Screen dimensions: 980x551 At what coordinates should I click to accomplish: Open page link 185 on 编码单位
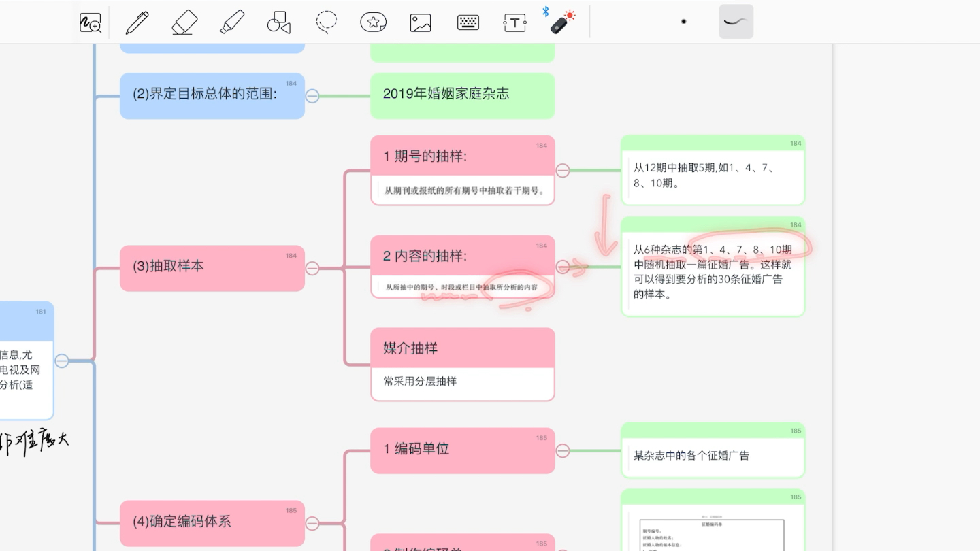(x=541, y=438)
